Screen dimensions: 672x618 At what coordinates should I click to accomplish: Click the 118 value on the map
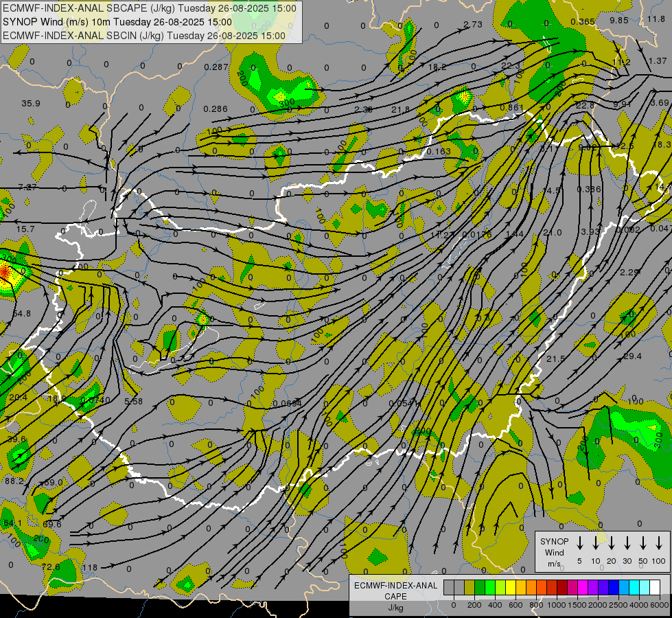pyautogui.click(x=90, y=568)
